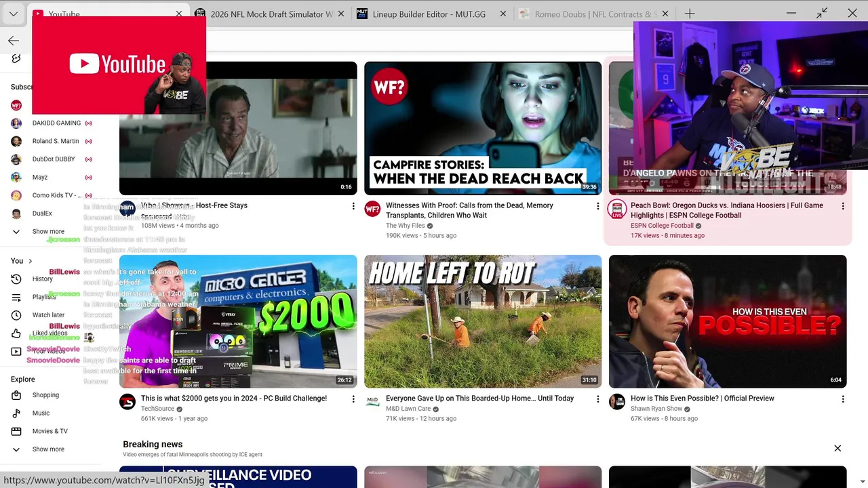Open How is This Even Possible Official Preview title
The image size is (868, 488).
[x=703, y=399]
